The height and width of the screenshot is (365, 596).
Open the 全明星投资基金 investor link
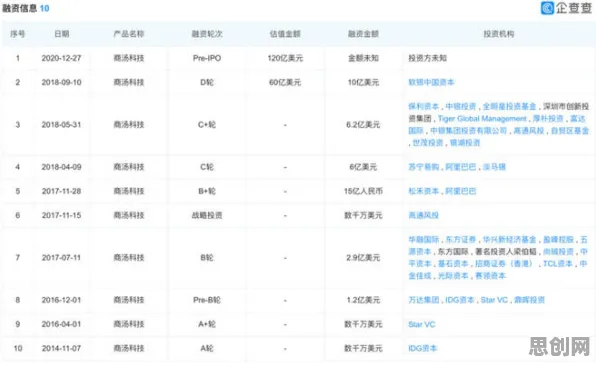point(509,106)
